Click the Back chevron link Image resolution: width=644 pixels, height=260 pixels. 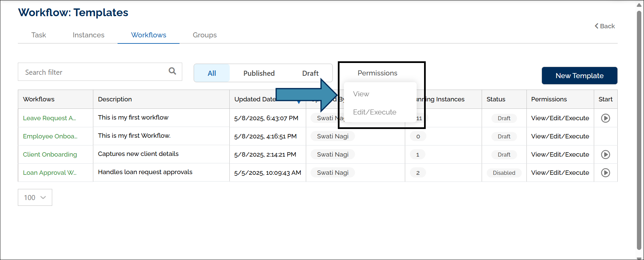coord(605,26)
